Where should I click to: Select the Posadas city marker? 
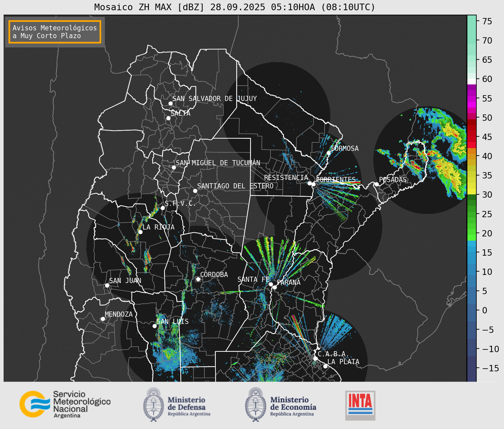[377, 184]
